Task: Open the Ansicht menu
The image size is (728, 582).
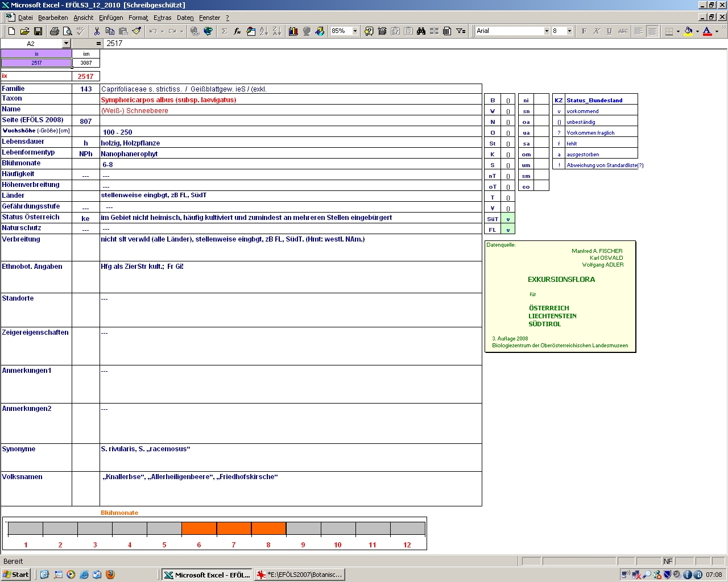Action: pyautogui.click(x=84, y=18)
